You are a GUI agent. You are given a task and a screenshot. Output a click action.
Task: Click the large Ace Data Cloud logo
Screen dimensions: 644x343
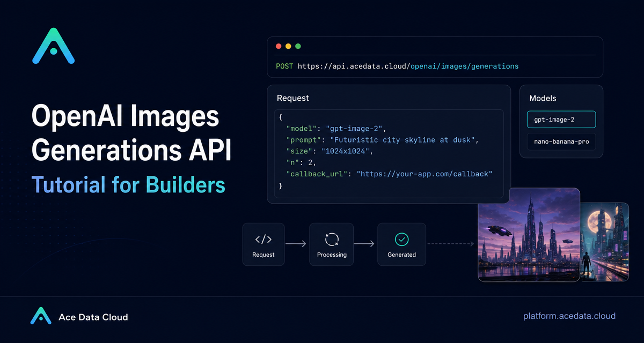(x=53, y=47)
